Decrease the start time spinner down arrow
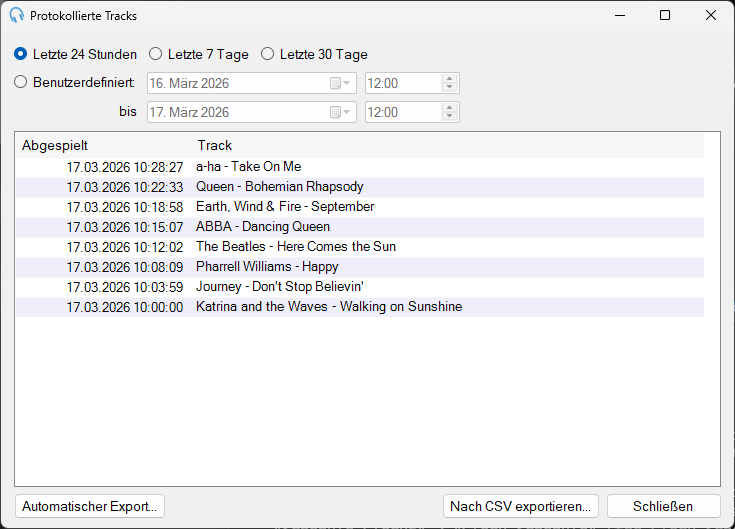 click(x=450, y=88)
